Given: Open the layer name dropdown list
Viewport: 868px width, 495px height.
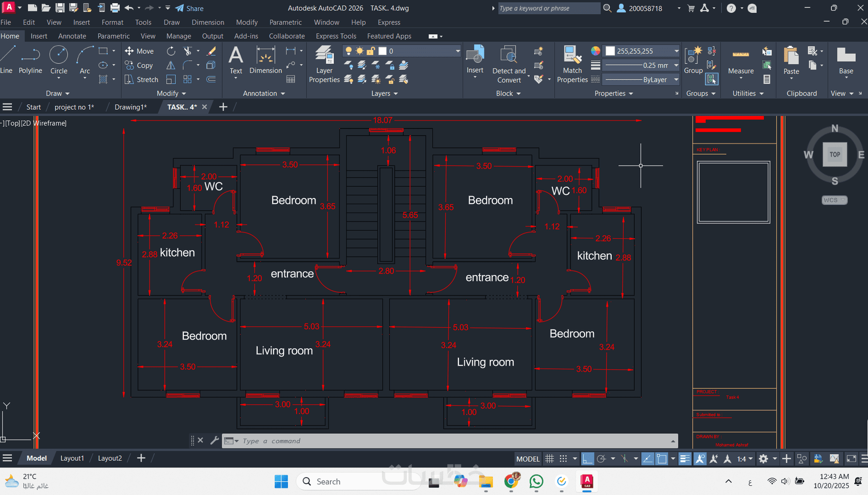Looking at the screenshot, I should 457,51.
